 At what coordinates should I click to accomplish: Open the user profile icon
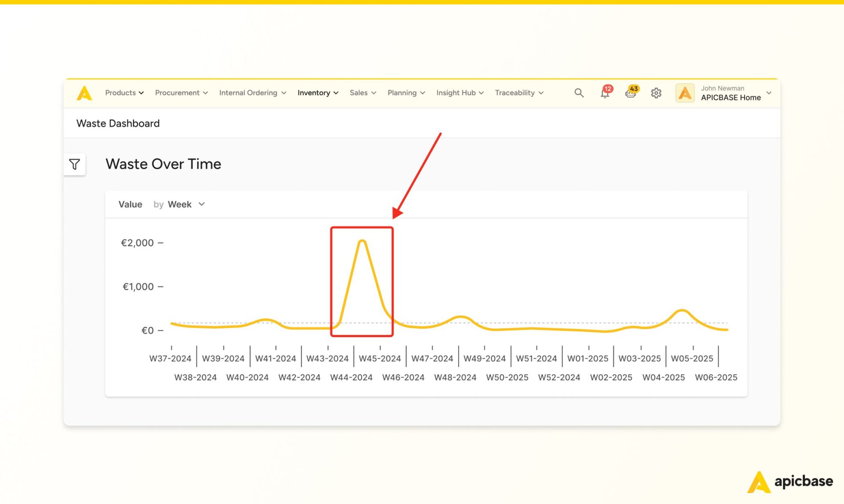tap(684, 93)
